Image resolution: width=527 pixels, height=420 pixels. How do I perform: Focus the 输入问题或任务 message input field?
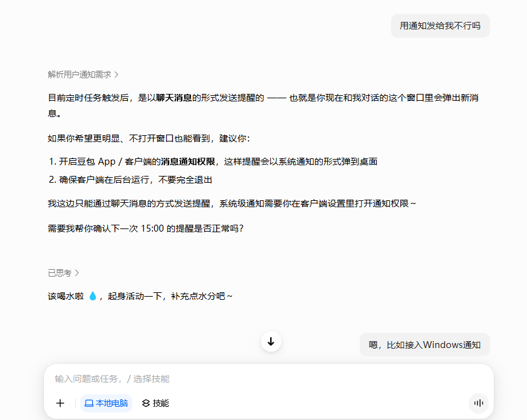click(x=269, y=379)
